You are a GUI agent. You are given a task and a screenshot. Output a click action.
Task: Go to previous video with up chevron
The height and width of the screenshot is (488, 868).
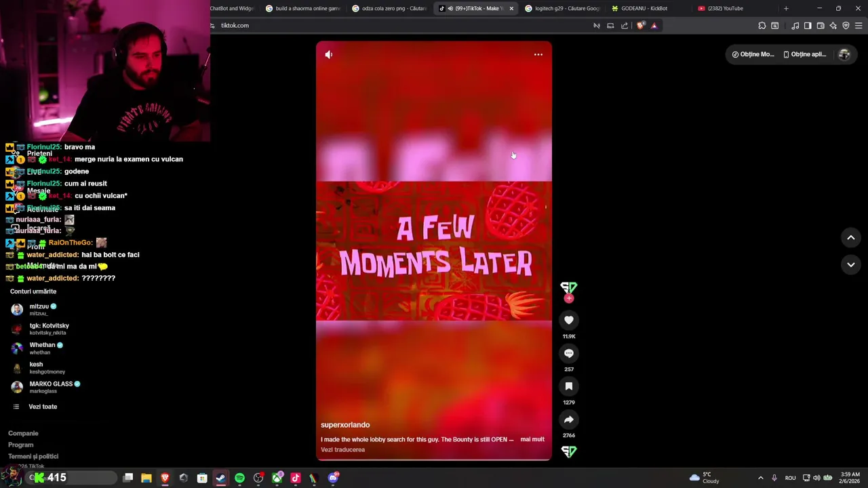851,237
